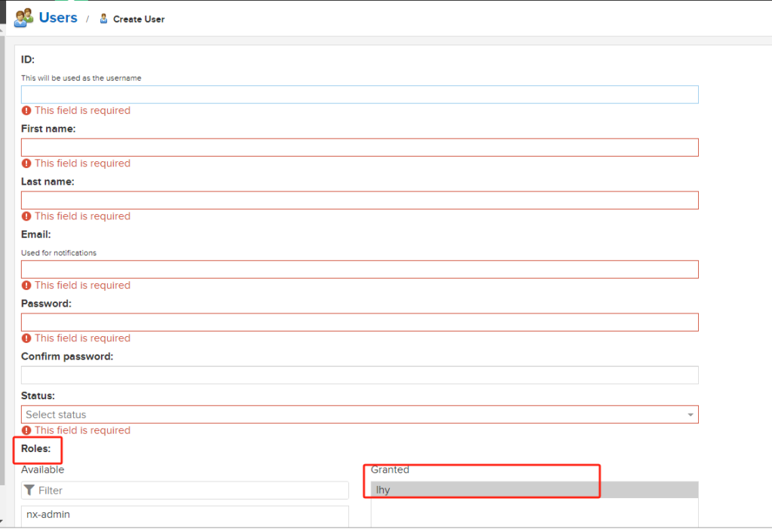Click into the Last name field
This screenshot has height=532, width=772.
tap(360, 200)
